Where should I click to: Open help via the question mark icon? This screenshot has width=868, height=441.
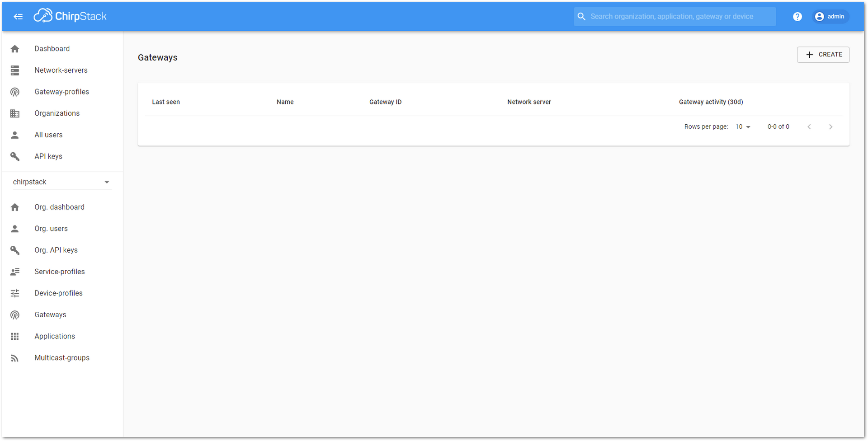tap(797, 17)
